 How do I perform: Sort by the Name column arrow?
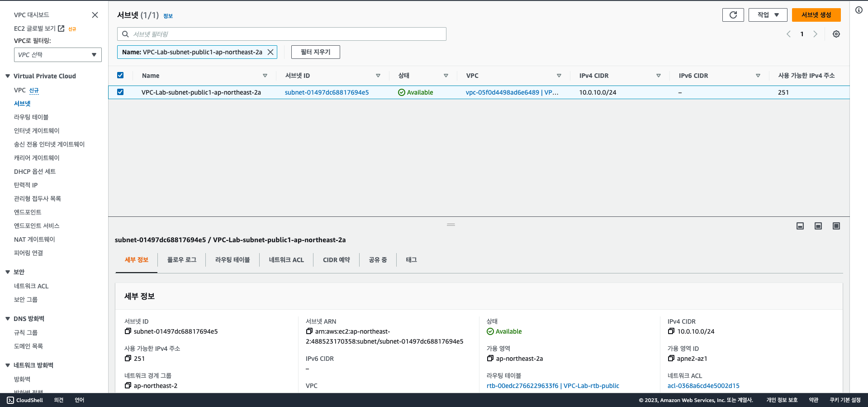click(x=265, y=76)
